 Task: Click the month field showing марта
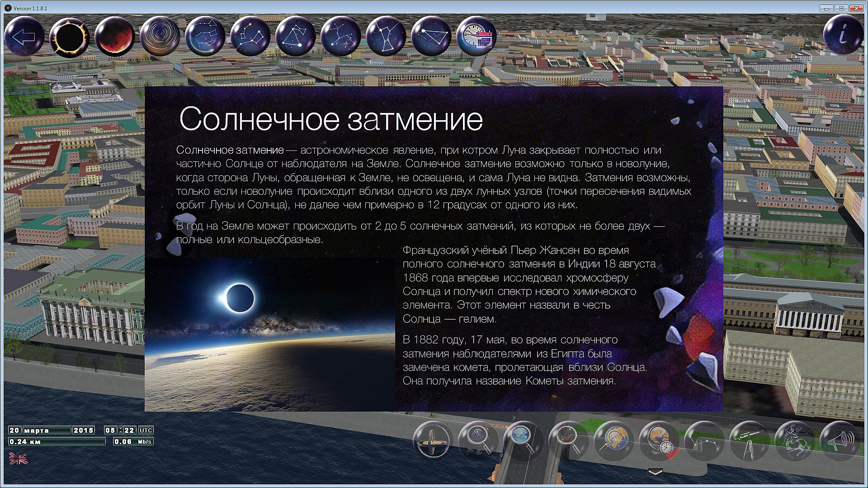[x=47, y=430]
